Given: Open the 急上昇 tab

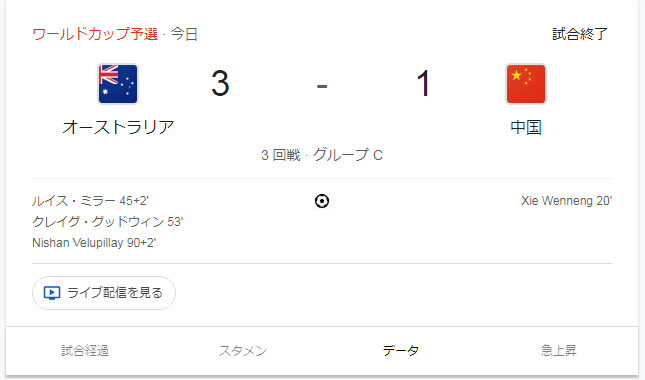Looking at the screenshot, I should pyautogui.click(x=558, y=350).
